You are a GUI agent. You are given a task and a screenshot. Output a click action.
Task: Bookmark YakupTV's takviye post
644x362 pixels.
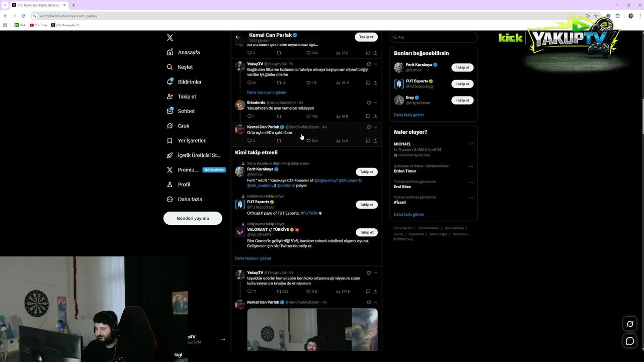[368, 82]
